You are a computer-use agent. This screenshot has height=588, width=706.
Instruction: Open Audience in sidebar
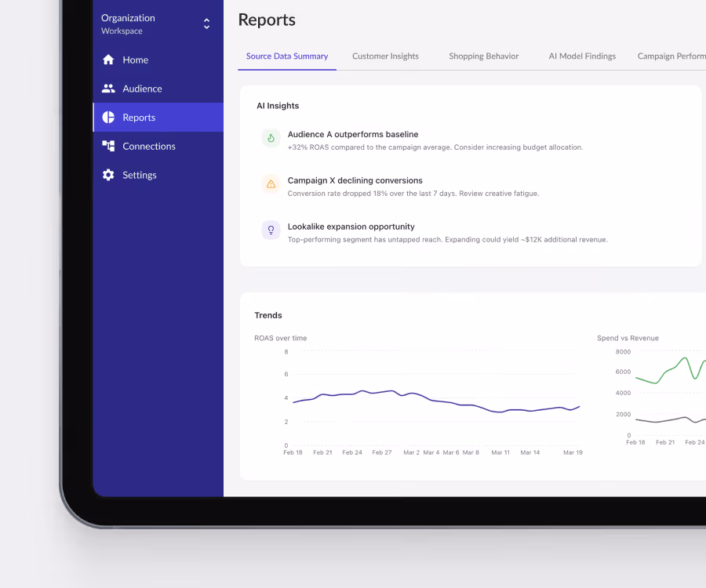158,89
